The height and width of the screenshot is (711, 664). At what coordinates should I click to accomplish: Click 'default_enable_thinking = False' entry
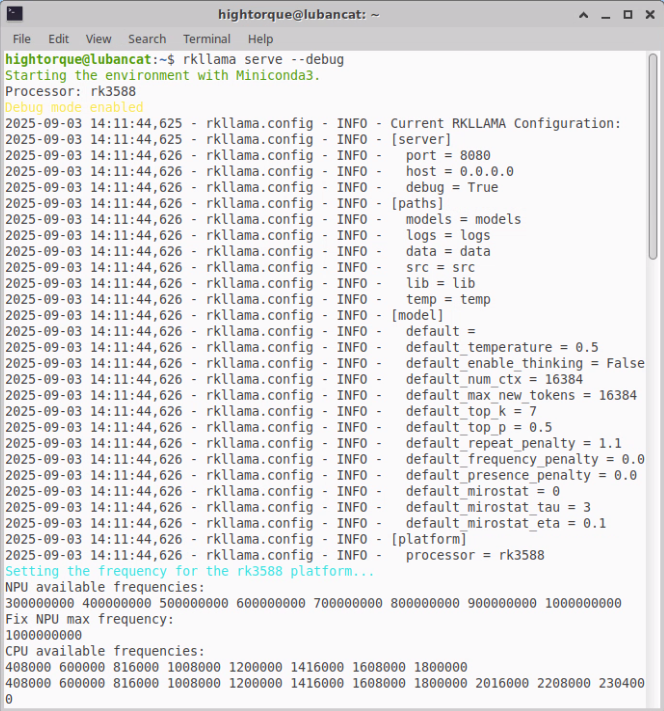(525, 363)
